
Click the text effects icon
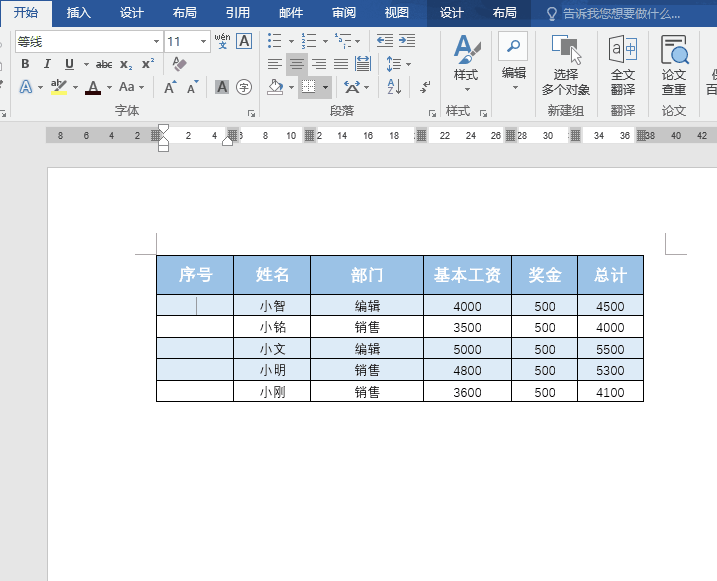pyautogui.click(x=26, y=87)
